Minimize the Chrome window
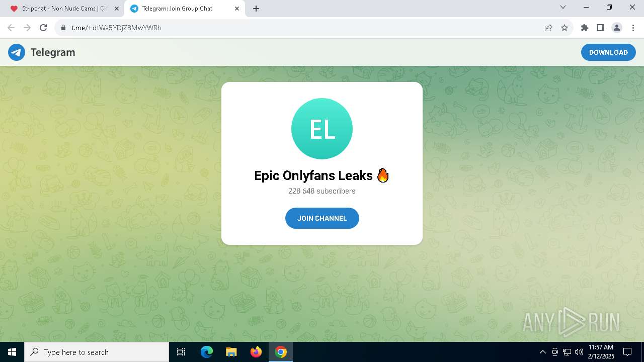 point(586,8)
